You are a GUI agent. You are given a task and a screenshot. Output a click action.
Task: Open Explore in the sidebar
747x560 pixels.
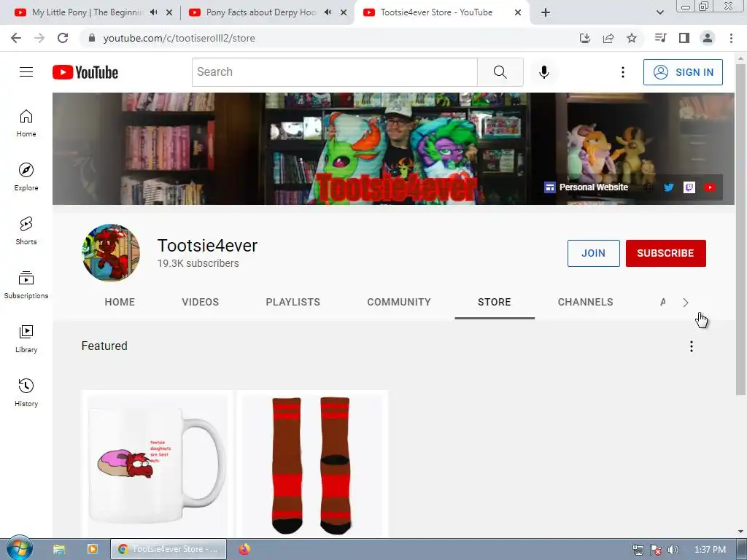pyautogui.click(x=26, y=176)
